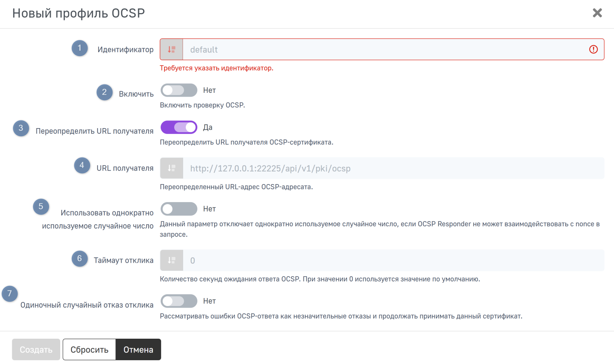
Task: Click step badge number 5
Action: [41, 206]
